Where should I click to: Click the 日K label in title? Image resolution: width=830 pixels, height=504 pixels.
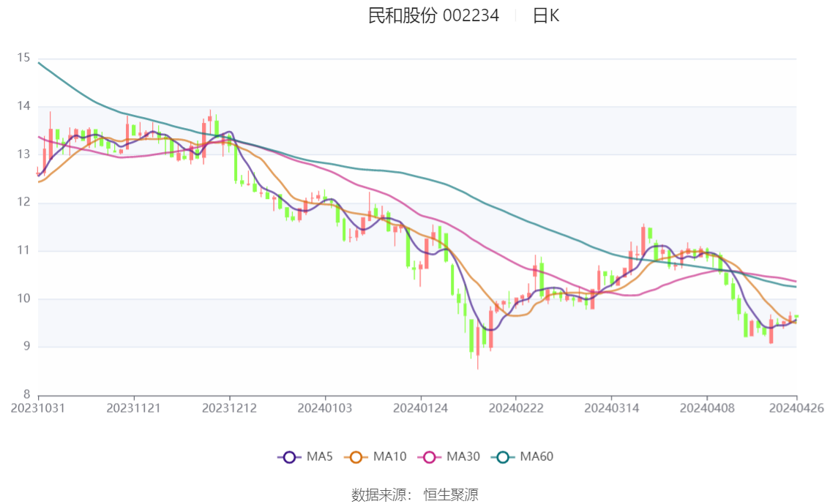point(546,15)
